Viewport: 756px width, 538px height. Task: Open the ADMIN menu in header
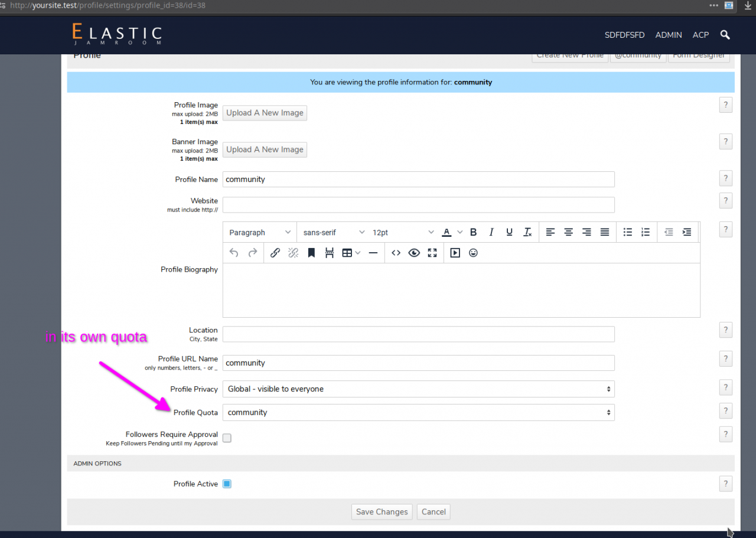(669, 35)
